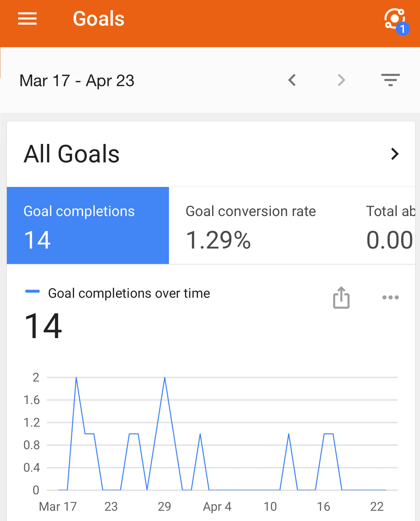Open the All Goals heading
Image resolution: width=420 pixels, height=521 pixels.
click(x=71, y=154)
